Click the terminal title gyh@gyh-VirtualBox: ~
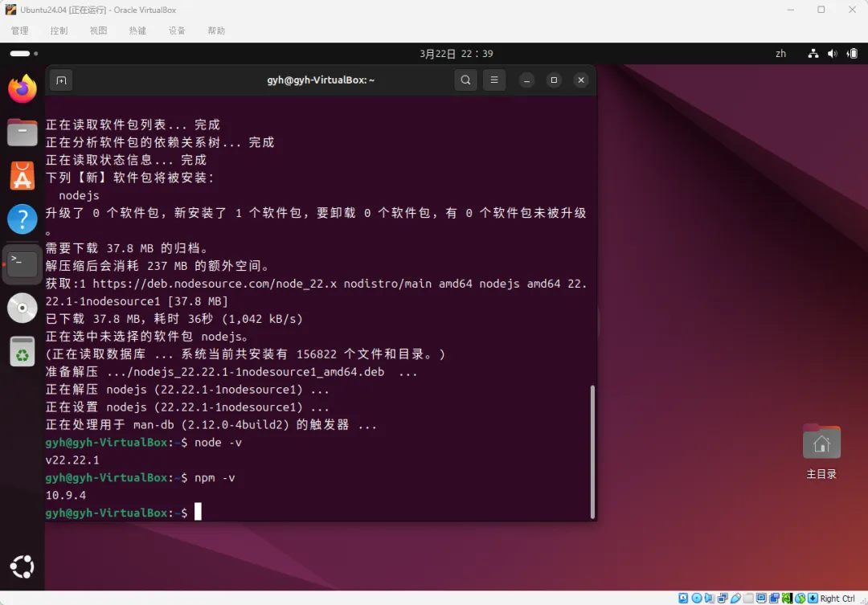This screenshot has width=868, height=605. (x=321, y=80)
